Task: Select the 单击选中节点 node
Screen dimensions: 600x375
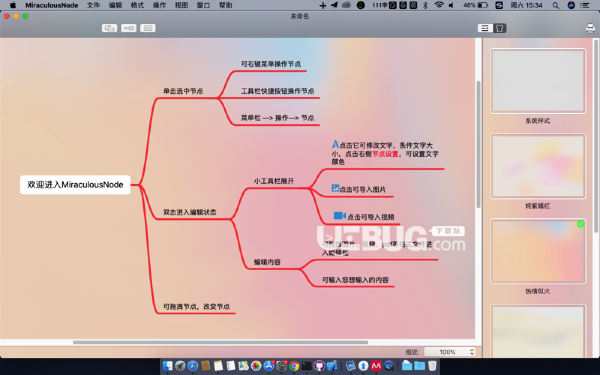Action: 183,91
